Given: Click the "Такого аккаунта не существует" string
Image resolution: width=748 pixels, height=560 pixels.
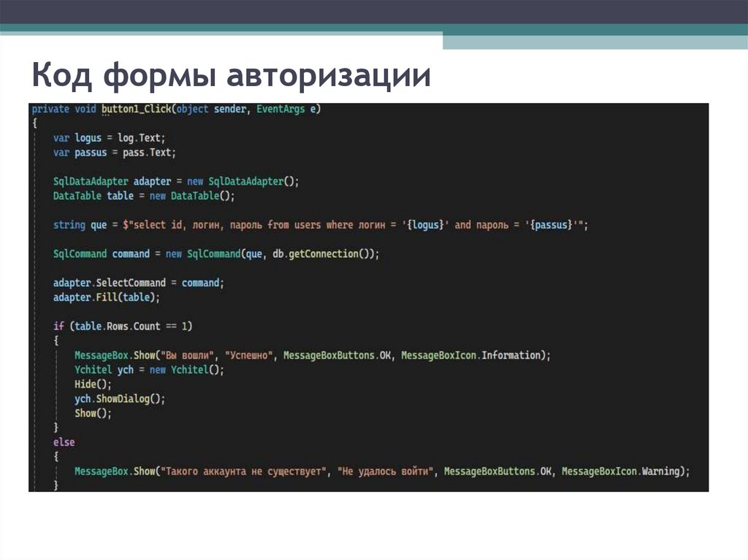Looking at the screenshot, I should [x=245, y=471].
